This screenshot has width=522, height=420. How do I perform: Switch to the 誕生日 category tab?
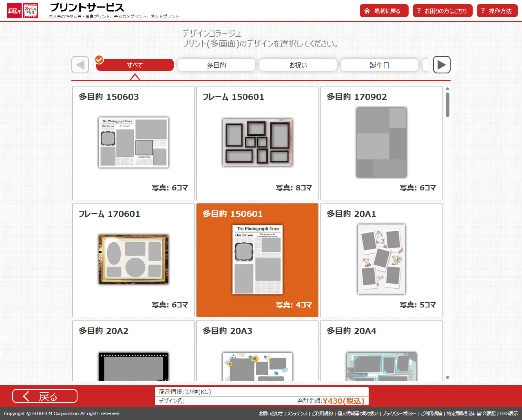[380, 65]
